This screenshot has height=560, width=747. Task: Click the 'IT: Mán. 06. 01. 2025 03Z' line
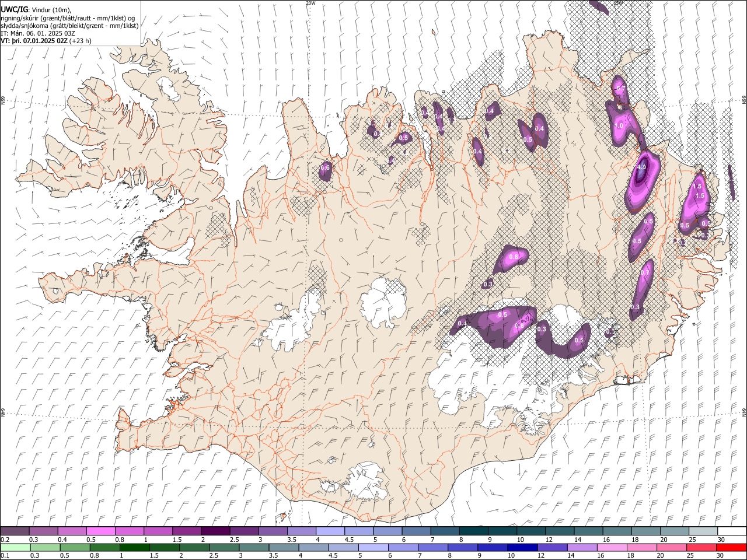point(38,33)
